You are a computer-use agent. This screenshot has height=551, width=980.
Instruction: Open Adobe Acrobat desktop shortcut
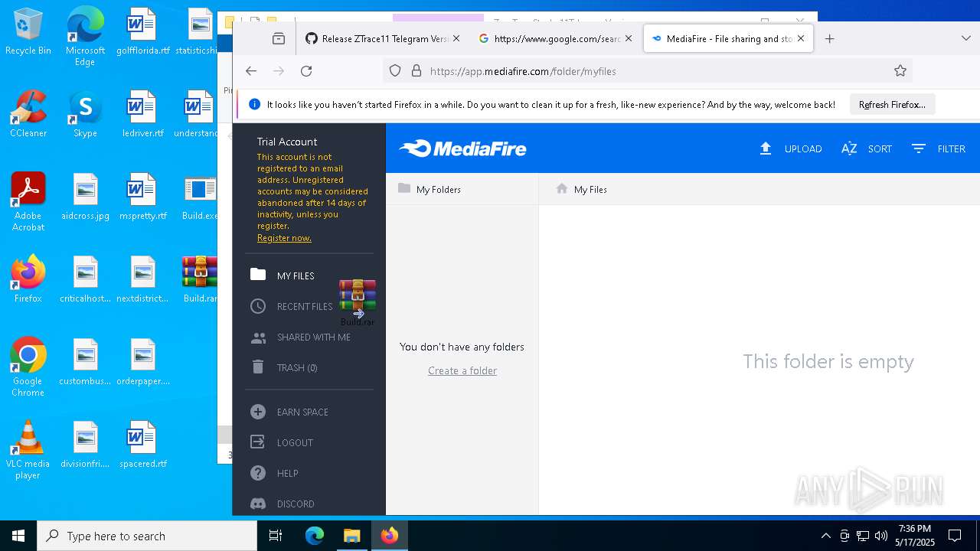tap(28, 202)
